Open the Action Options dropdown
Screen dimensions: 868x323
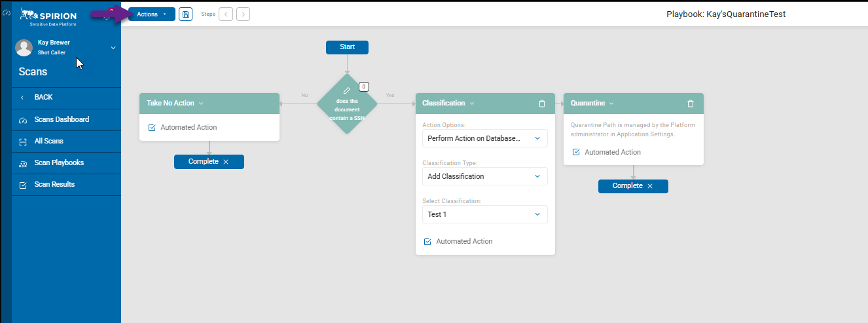[484, 138]
